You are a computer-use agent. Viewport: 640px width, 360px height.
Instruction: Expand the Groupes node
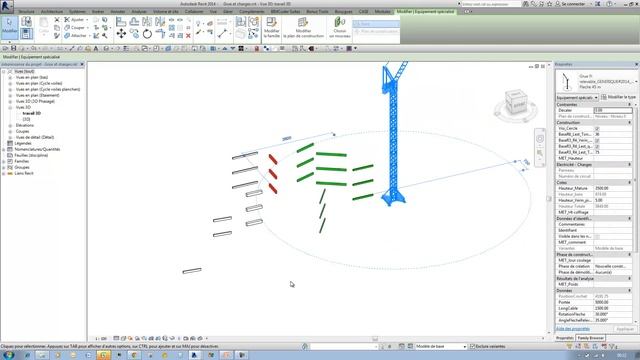[4, 167]
